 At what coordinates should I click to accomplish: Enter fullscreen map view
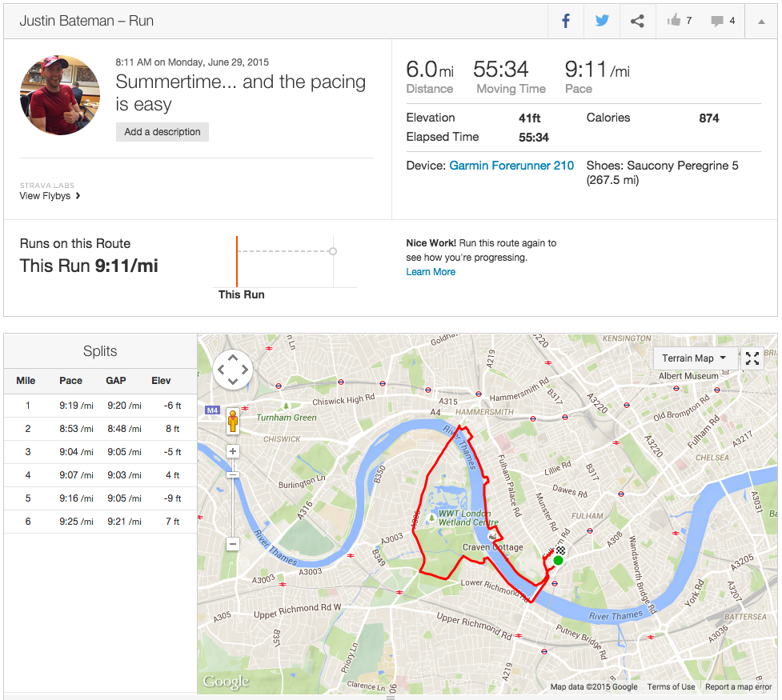point(752,358)
